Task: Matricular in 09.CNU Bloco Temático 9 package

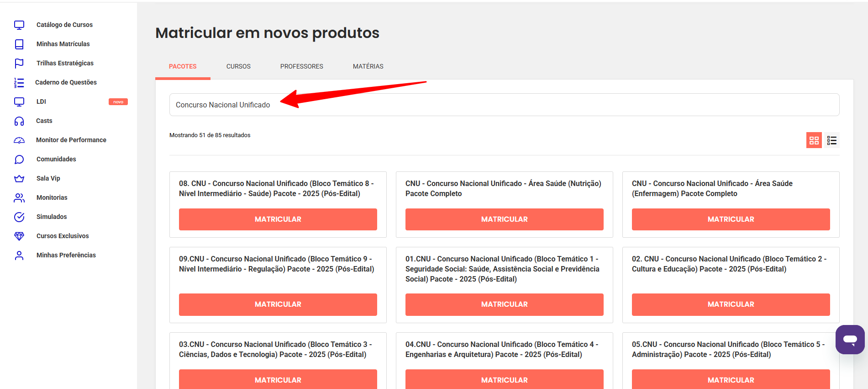Action: [278, 304]
